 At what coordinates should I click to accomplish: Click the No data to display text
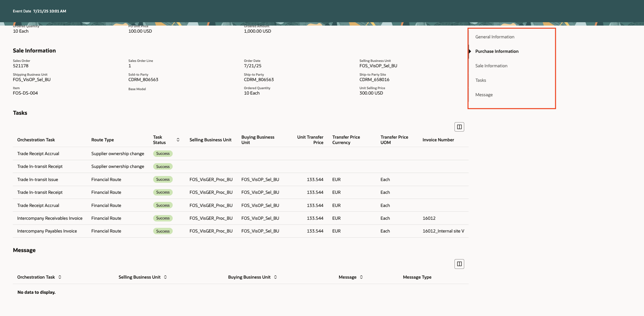[x=36, y=292]
